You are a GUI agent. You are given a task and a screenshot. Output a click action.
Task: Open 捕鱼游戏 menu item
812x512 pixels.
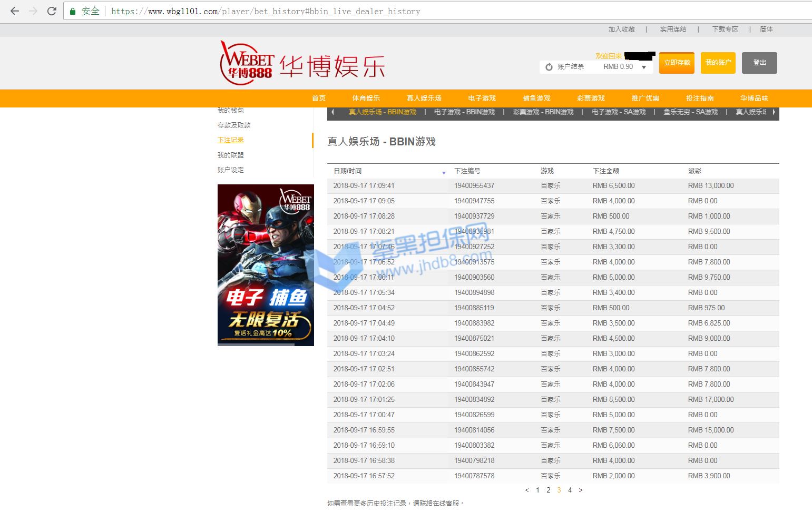click(536, 99)
